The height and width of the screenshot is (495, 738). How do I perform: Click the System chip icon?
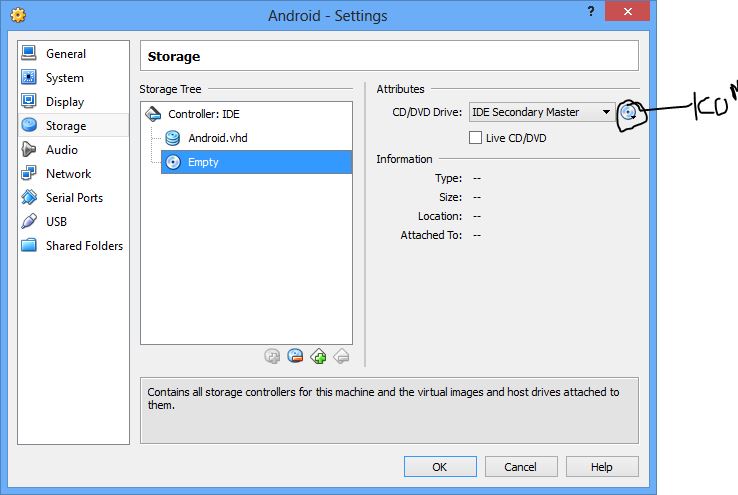coord(29,77)
